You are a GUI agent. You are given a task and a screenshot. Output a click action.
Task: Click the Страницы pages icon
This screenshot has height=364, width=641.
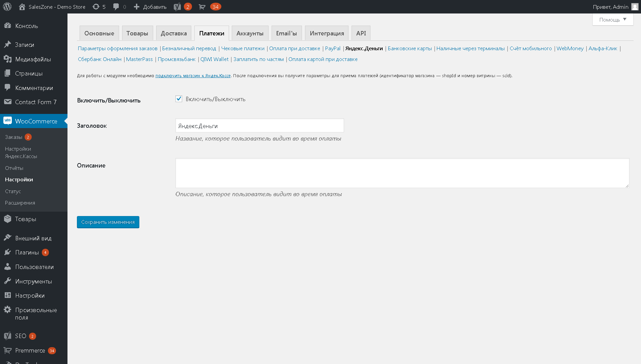click(x=8, y=73)
